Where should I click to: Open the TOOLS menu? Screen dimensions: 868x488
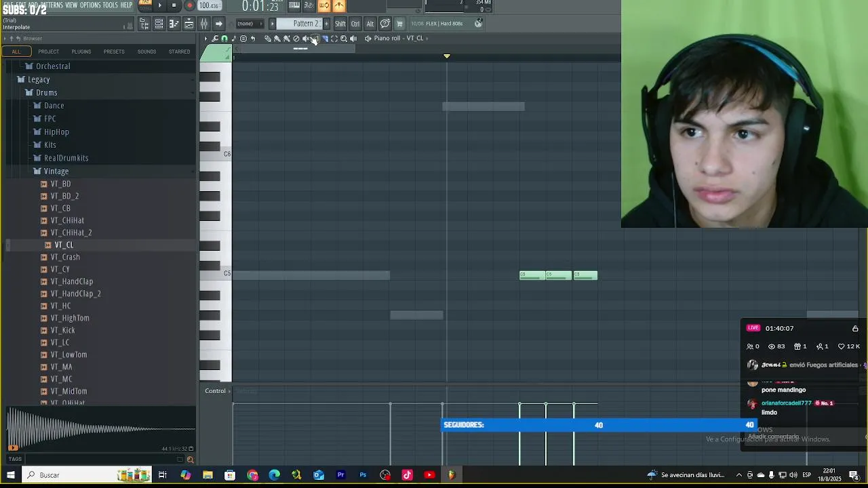111,5
